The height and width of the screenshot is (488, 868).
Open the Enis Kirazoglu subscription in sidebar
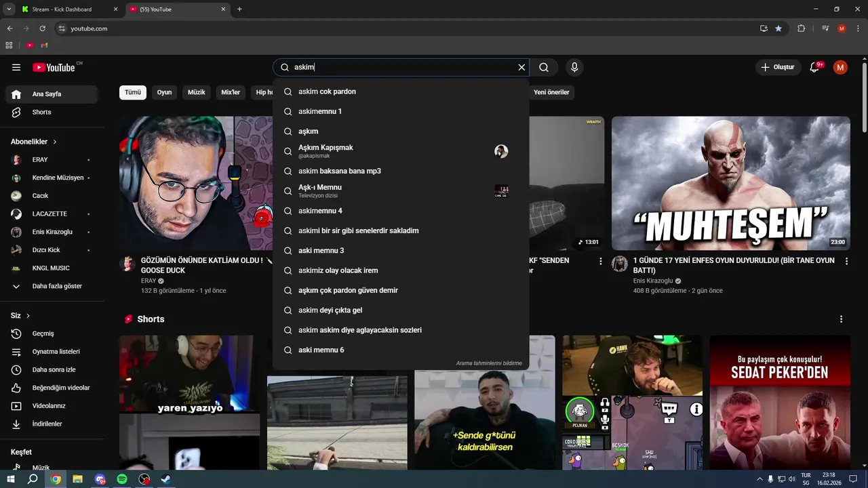(x=53, y=232)
